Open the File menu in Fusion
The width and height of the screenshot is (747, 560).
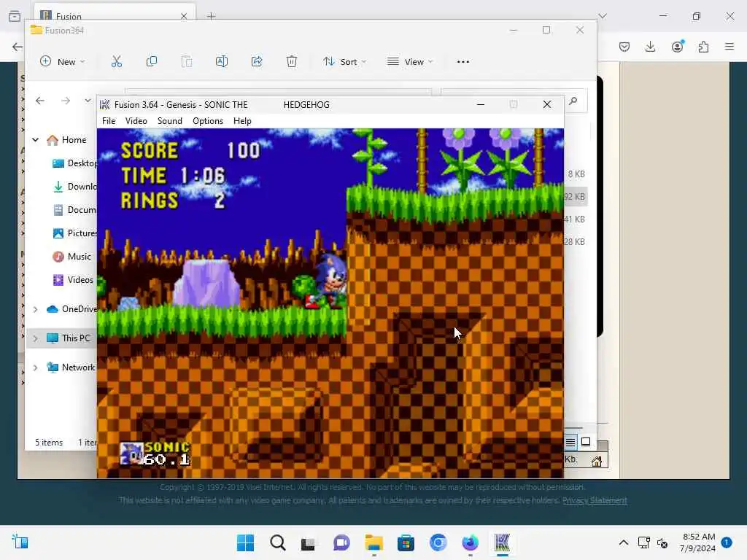pos(109,121)
